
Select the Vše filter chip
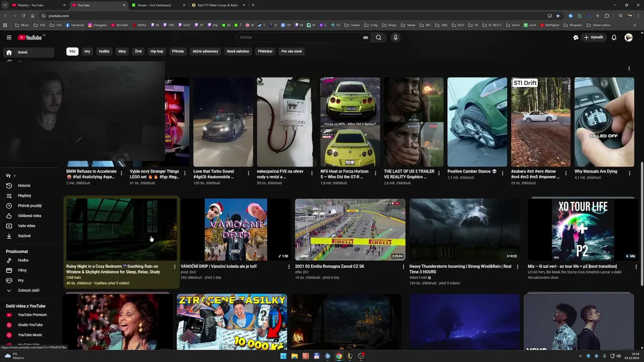click(x=72, y=51)
